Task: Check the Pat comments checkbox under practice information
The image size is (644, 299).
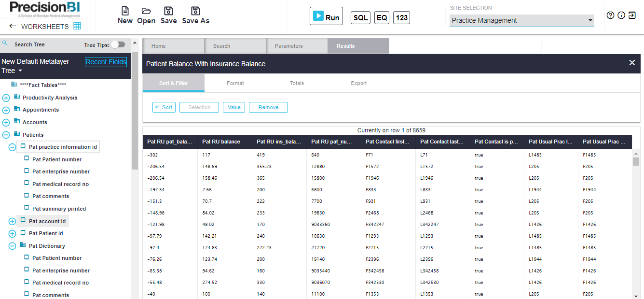Action: click(27, 196)
